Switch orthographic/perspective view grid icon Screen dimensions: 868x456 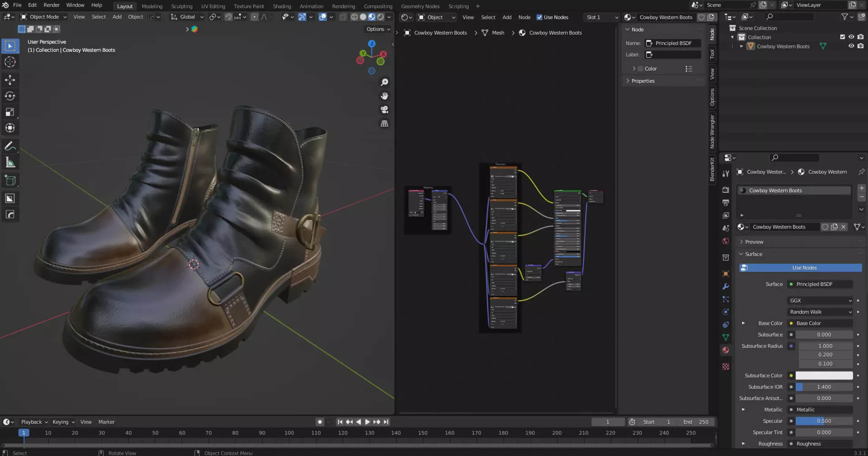pos(384,124)
